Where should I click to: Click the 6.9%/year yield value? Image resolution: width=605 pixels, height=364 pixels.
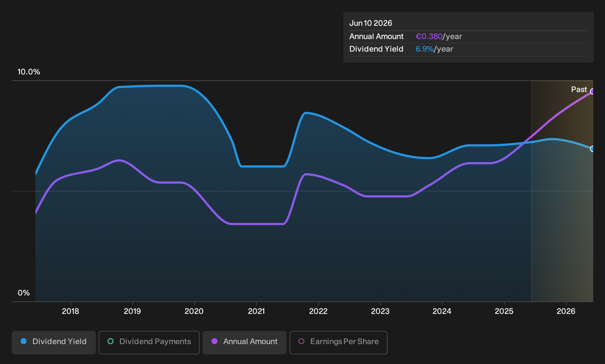434,49
